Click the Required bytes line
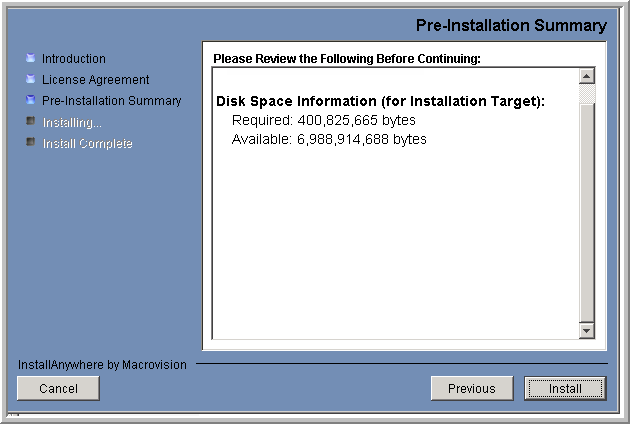 (323, 121)
